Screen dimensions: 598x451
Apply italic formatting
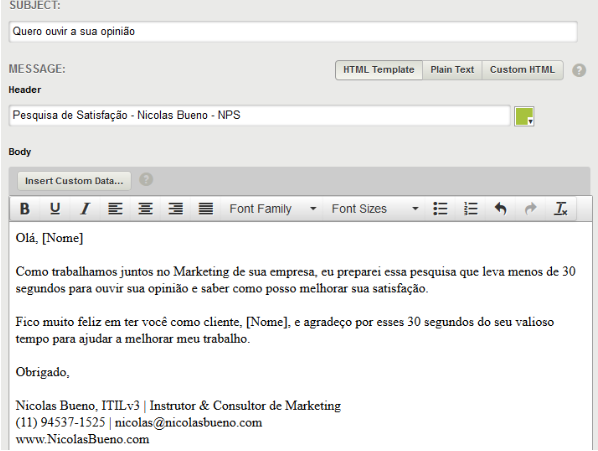click(x=85, y=209)
